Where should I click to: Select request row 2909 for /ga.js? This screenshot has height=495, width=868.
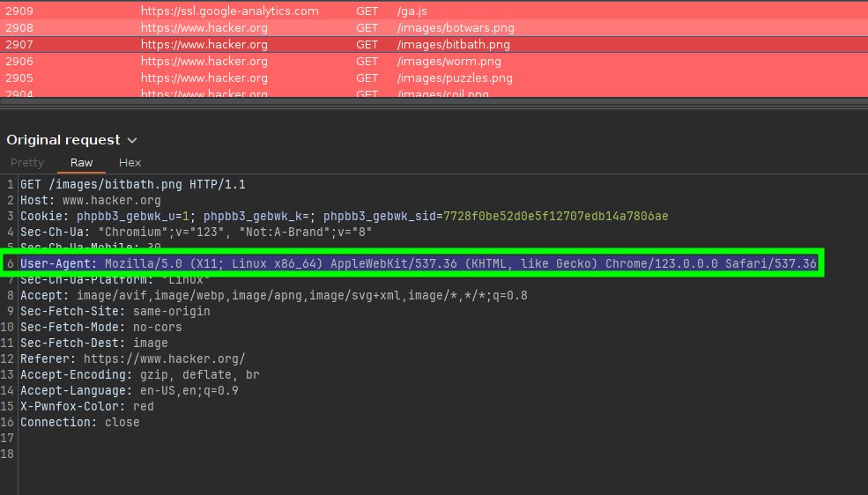click(x=434, y=11)
